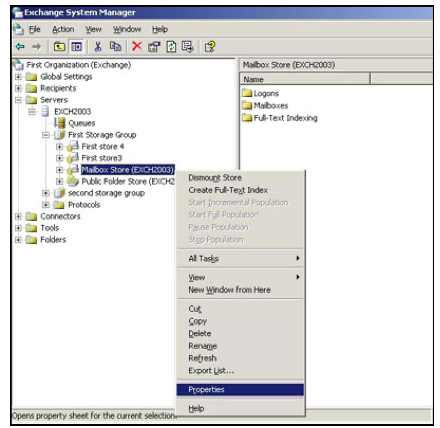Click the Help question mark toolbar icon

tap(210, 47)
